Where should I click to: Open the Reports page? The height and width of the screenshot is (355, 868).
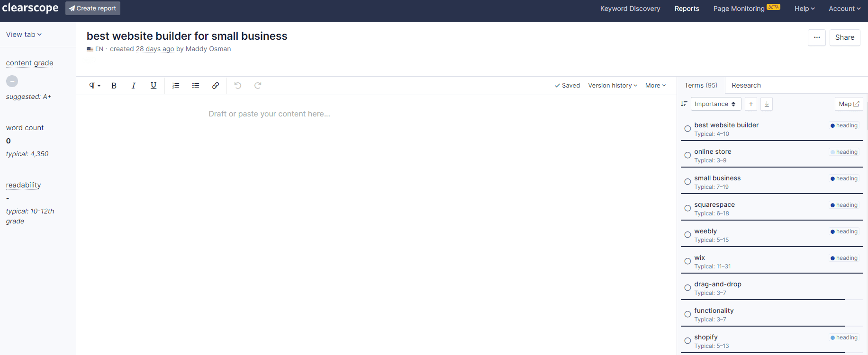point(687,9)
